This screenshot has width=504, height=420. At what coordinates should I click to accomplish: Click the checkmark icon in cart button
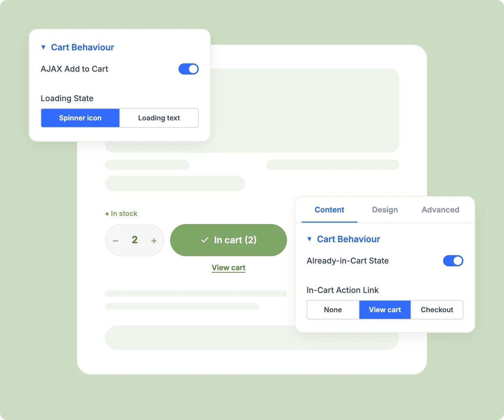coord(205,240)
